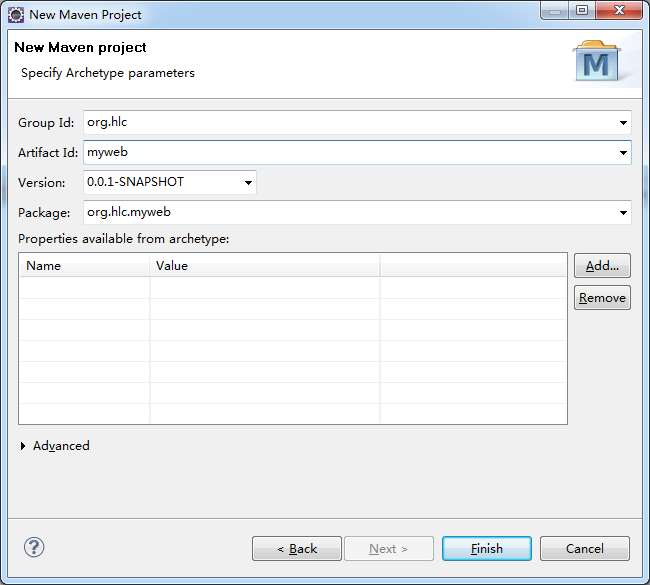This screenshot has width=650, height=585.
Task: Click the help question mark icon
Action: [34, 547]
